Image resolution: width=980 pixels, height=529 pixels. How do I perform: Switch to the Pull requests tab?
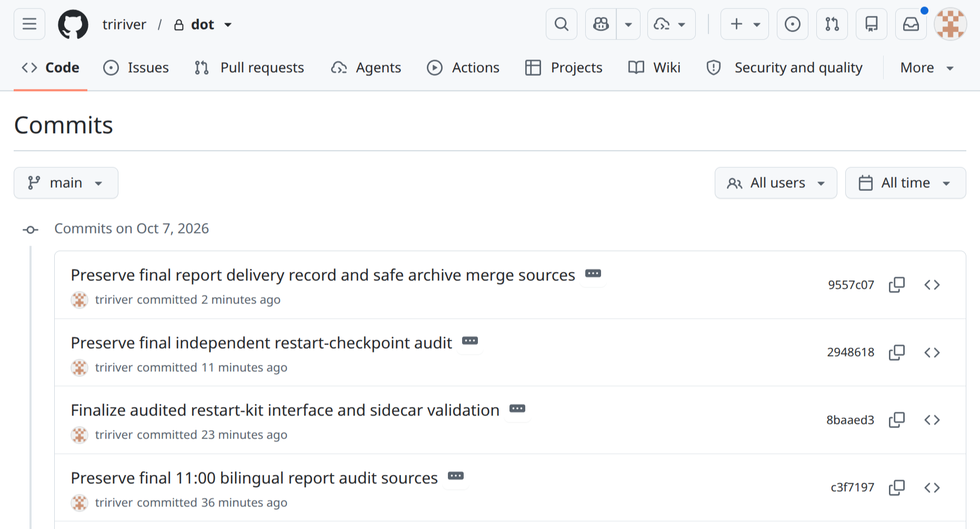(249, 67)
